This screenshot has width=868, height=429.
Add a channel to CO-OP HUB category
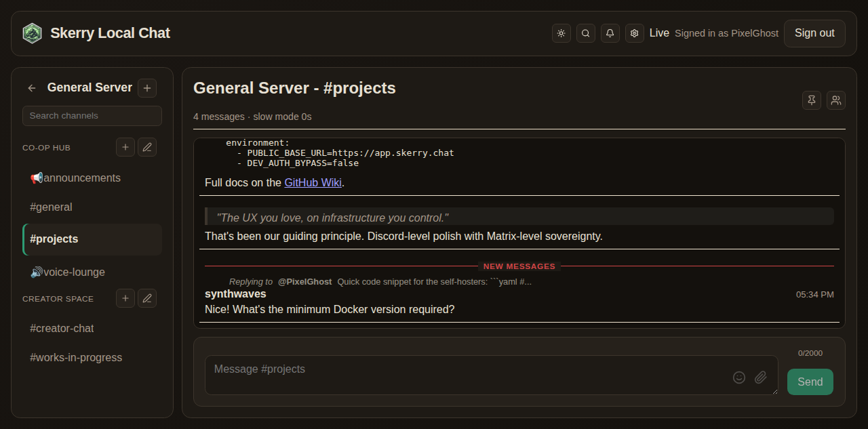pos(125,147)
